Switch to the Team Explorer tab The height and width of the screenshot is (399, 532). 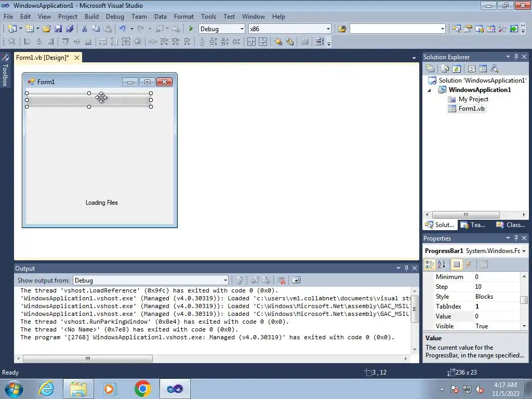click(473, 225)
